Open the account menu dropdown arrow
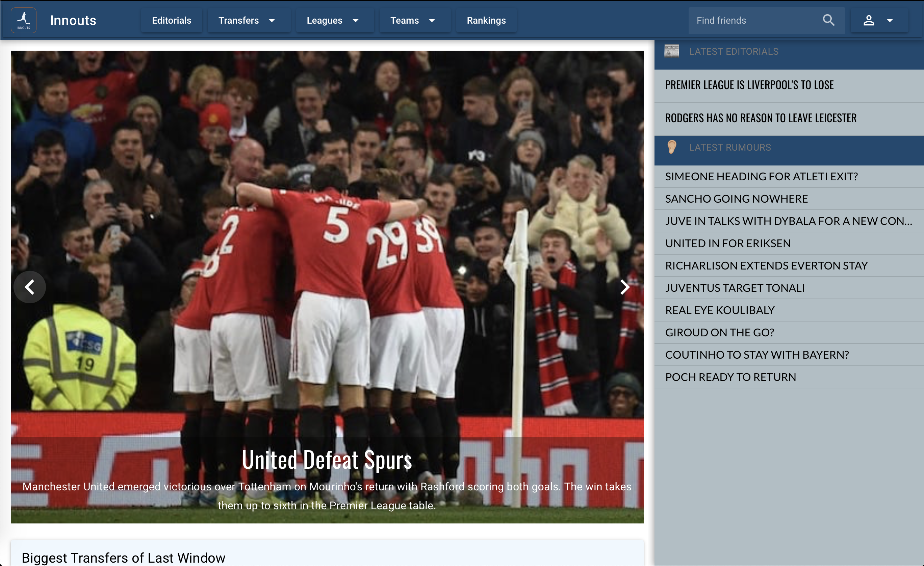The height and width of the screenshot is (566, 924). (890, 20)
